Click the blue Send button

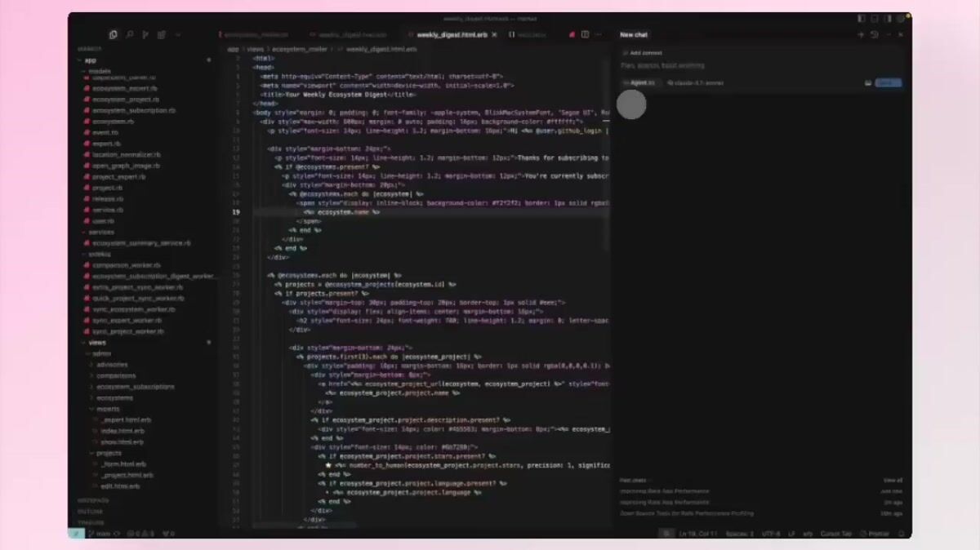[889, 83]
